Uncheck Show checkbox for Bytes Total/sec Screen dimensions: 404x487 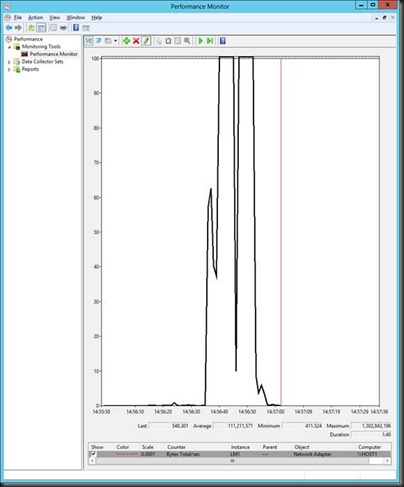[93, 454]
